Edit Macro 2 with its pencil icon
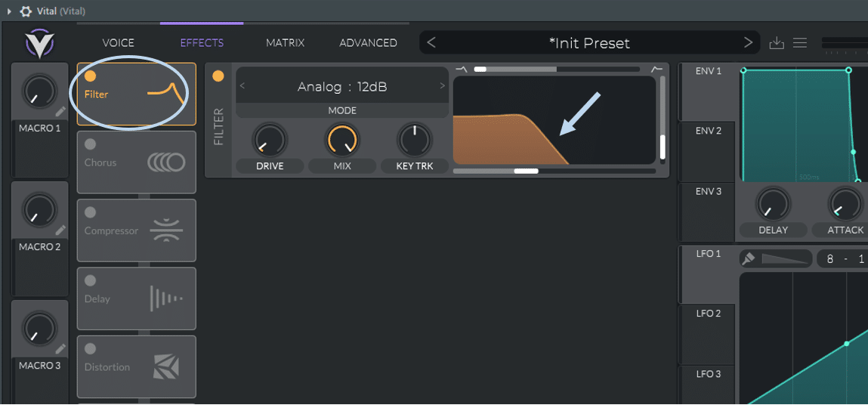This screenshot has width=868, height=405. (60, 230)
